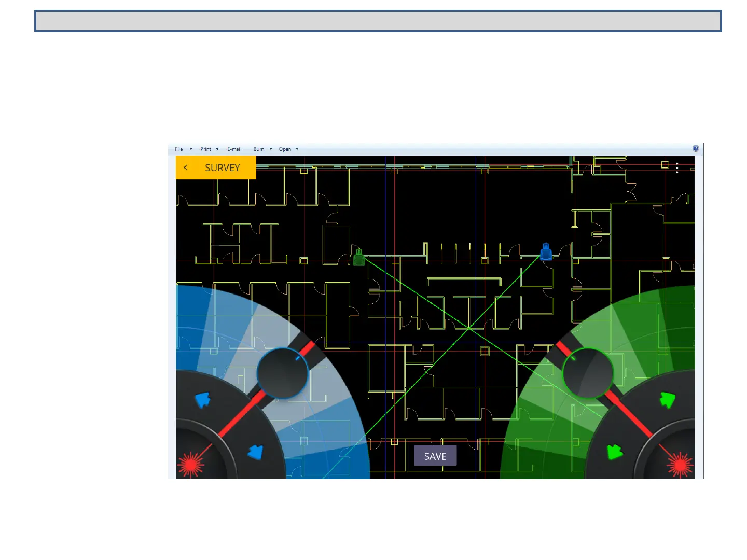Click the lower green arrow on right dial
The width and height of the screenshot is (747, 560).
point(615,452)
